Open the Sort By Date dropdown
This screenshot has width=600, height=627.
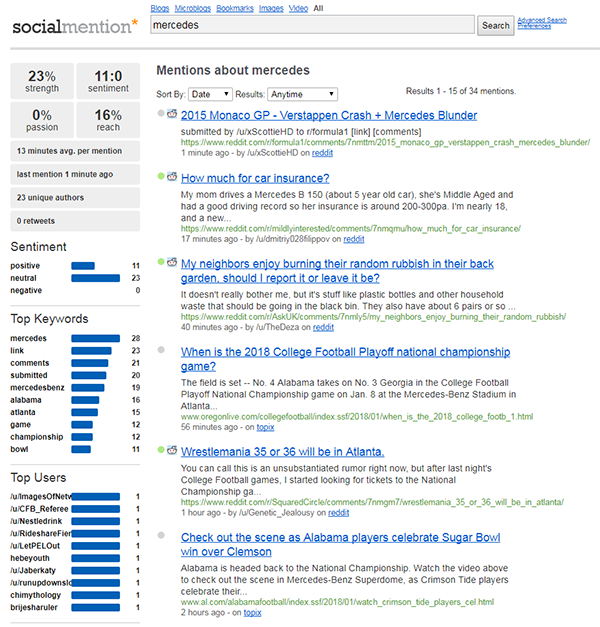click(x=210, y=94)
